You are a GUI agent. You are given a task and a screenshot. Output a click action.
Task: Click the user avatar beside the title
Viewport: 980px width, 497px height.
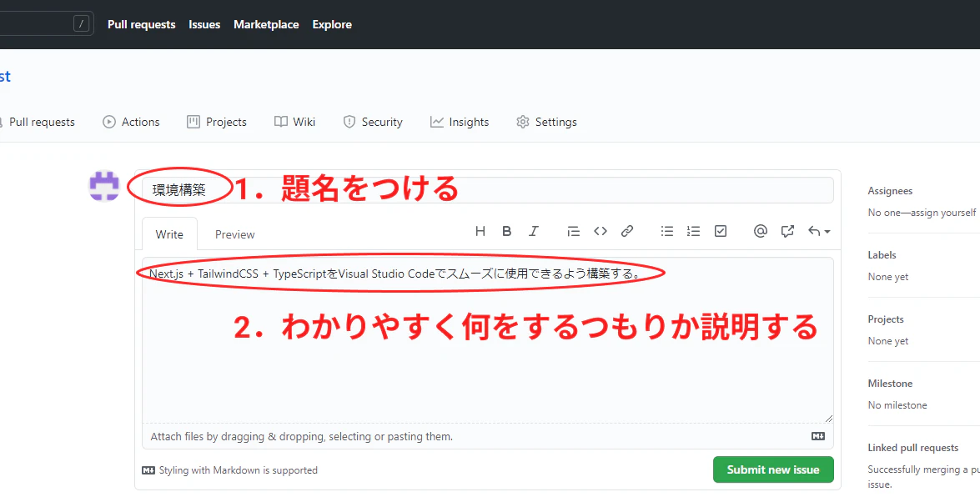click(104, 186)
